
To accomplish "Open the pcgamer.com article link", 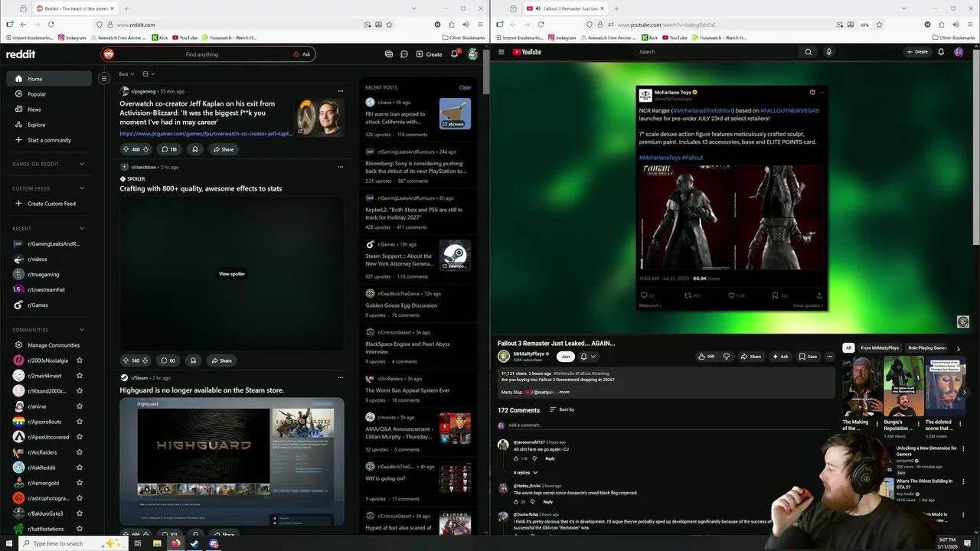I will [206, 134].
